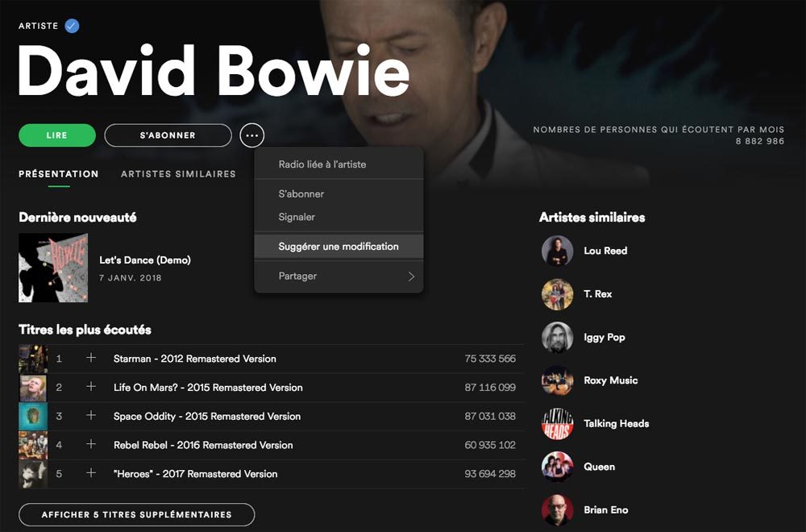Click Afficher 5 titres supplémentaires button

point(137,514)
